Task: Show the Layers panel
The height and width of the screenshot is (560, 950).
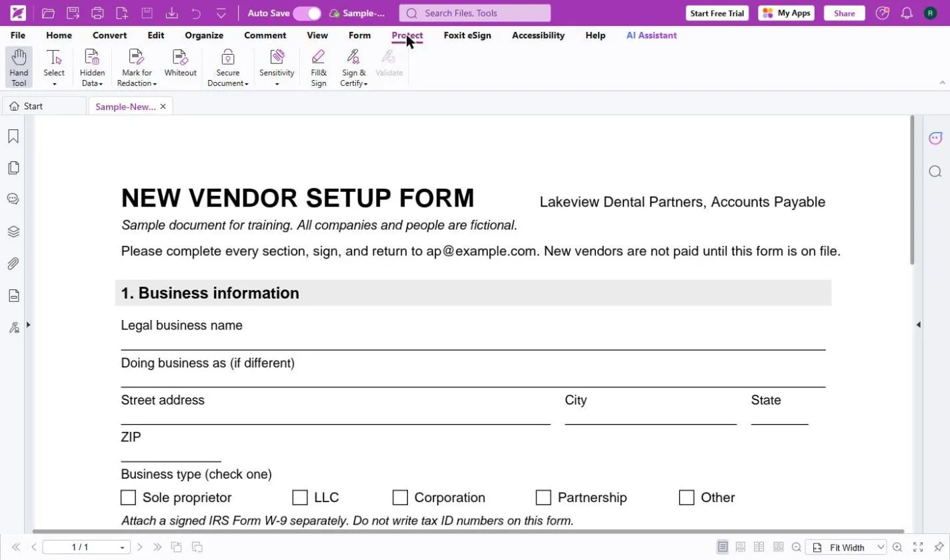Action: (x=13, y=231)
